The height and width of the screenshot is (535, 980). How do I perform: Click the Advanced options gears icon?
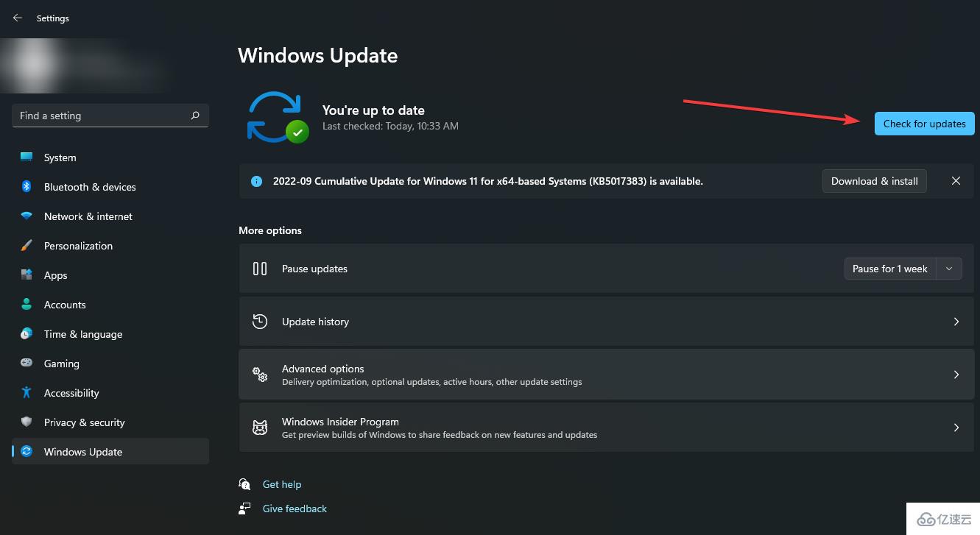point(260,375)
